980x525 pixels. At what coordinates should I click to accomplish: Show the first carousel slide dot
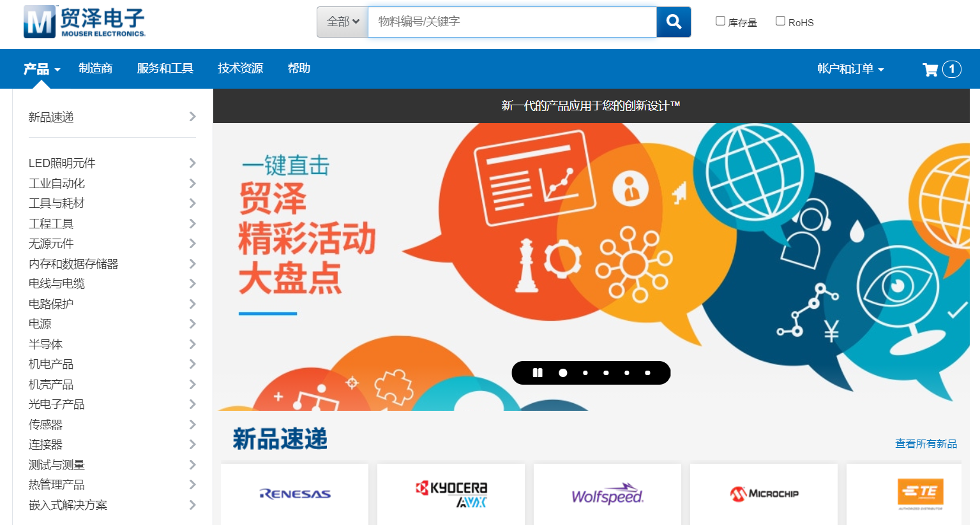[x=563, y=373]
